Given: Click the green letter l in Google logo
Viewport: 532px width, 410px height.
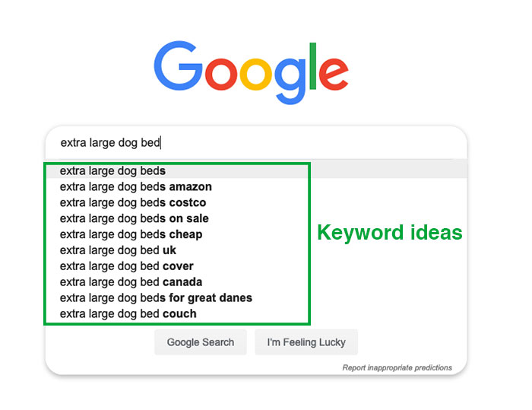Looking at the screenshot, I should 312,66.
